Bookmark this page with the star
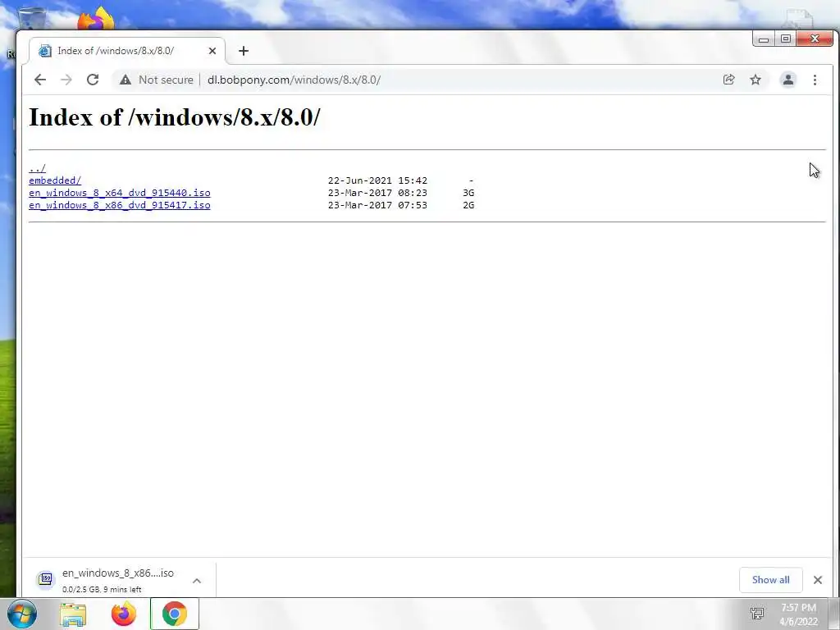Viewport: 840px width, 630px height. click(756, 80)
